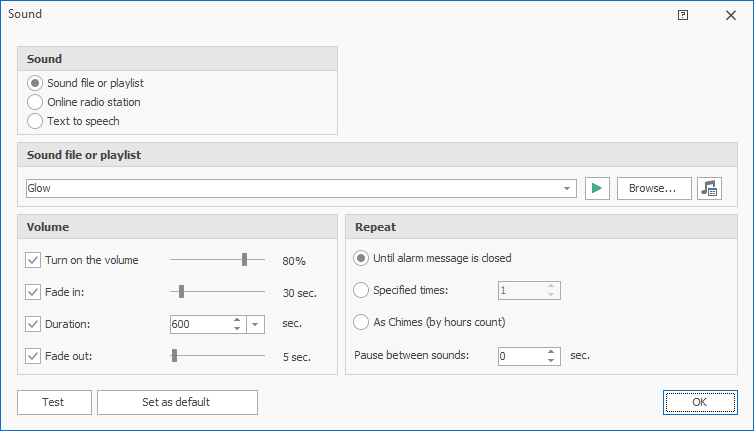754x431 pixels.
Task: Close the Sound dialog window
Action: (731, 15)
